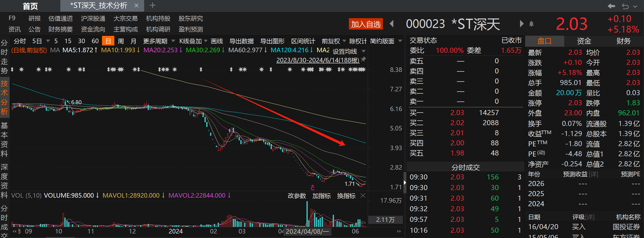Screen dimensions: 644x238
Task: Click 加指标 button
Action: 322,196
